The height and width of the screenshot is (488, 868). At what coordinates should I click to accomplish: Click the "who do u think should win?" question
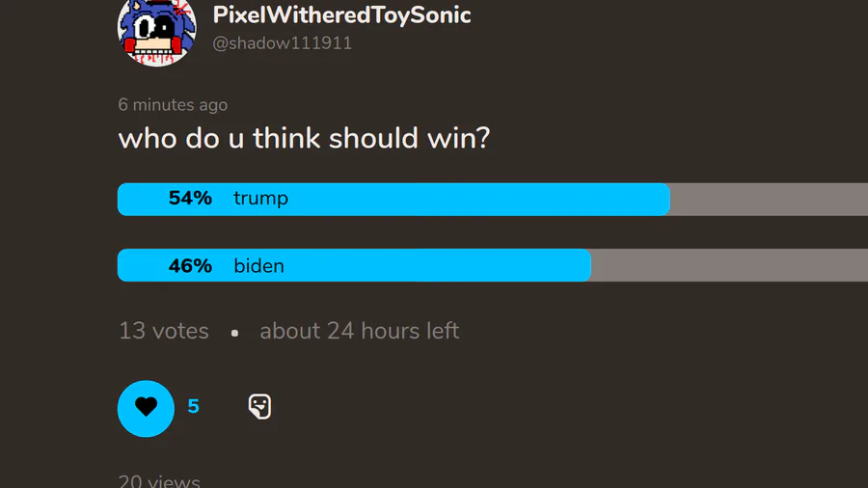tap(304, 138)
